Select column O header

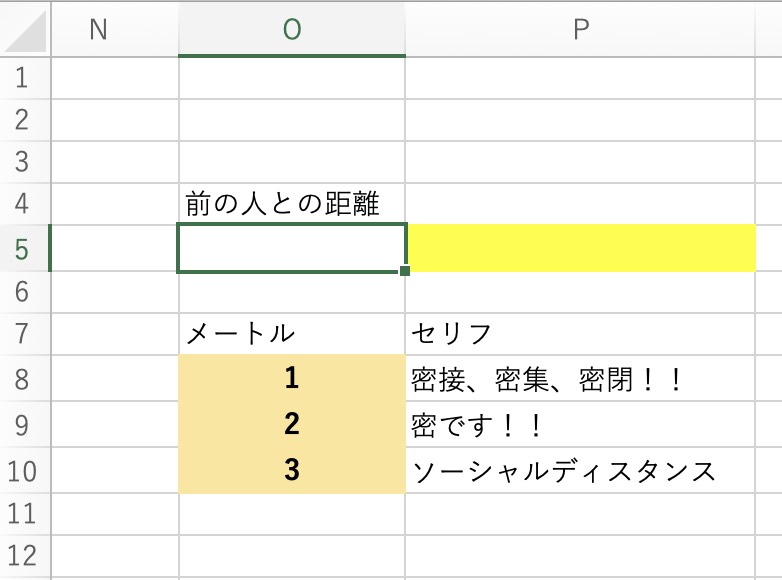tap(292, 29)
